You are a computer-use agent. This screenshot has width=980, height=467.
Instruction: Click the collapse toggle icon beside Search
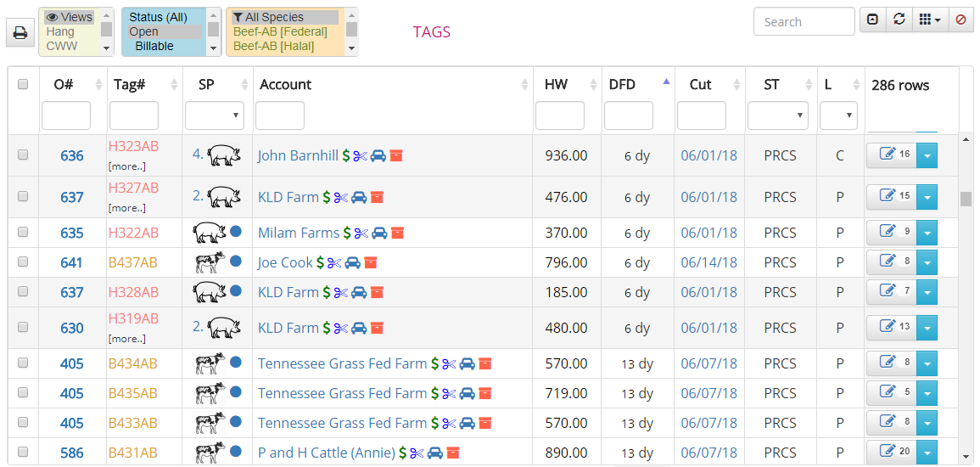[x=872, y=20]
